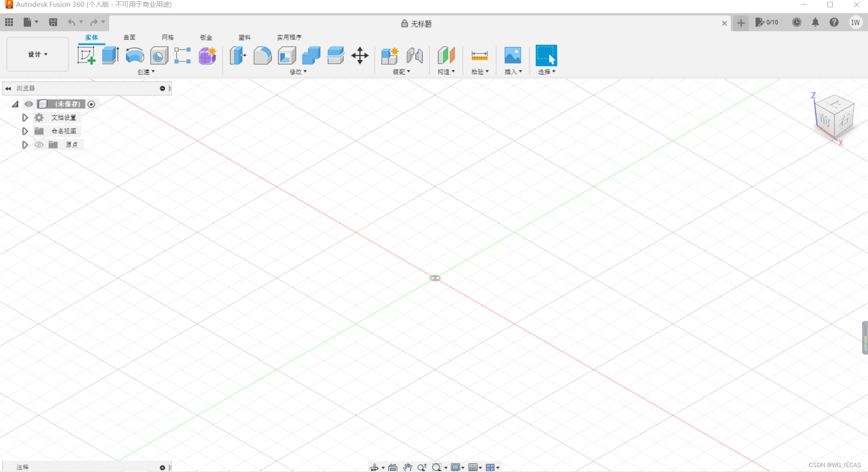Select the Revolve tool
Image resolution: width=868 pixels, height=472 pixels.
[x=134, y=55]
